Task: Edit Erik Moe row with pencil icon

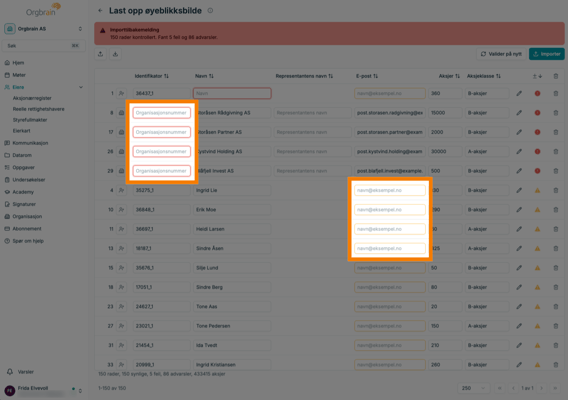Action: pos(519,210)
